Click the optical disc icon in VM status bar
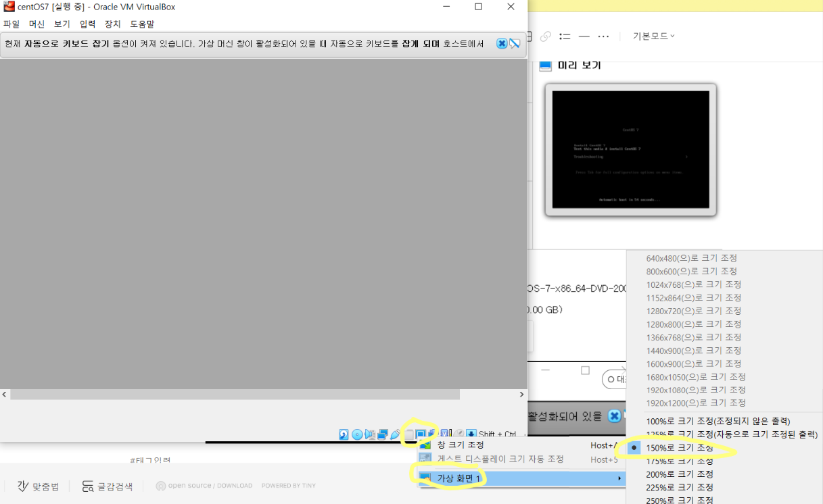Image resolution: width=823 pixels, height=504 pixels. tap(357, 434)
